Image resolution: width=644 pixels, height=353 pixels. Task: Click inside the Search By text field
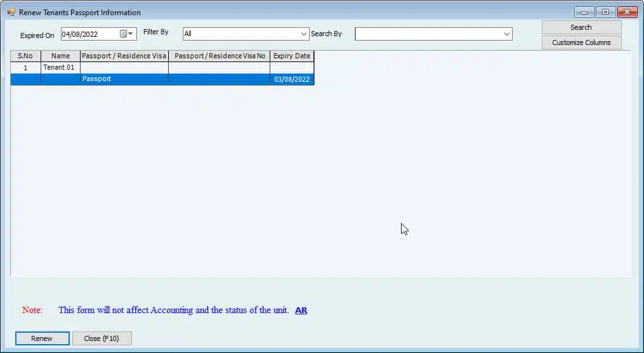(x=428, y=34)
